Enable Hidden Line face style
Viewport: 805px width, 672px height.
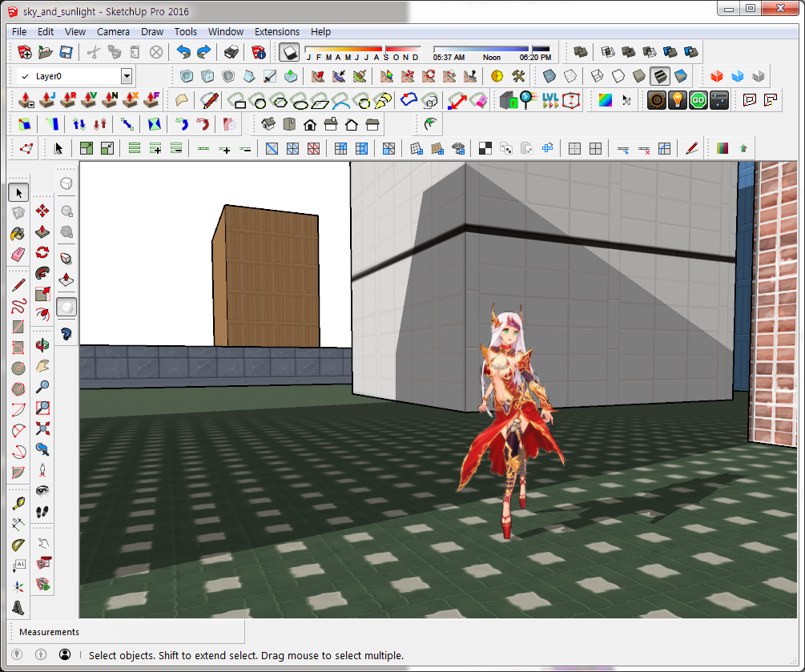pyautogui.click(x=618, y=77)
